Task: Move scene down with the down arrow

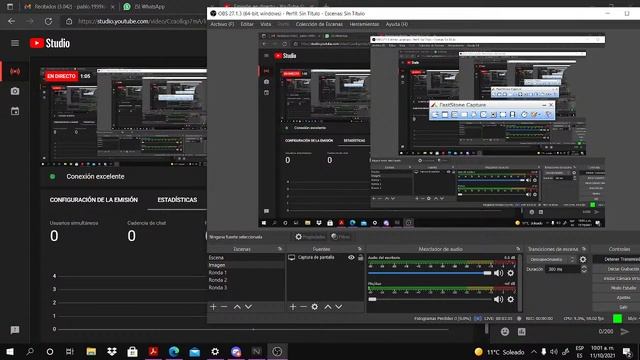Action: pyautogui.click(x=248, y=307)
